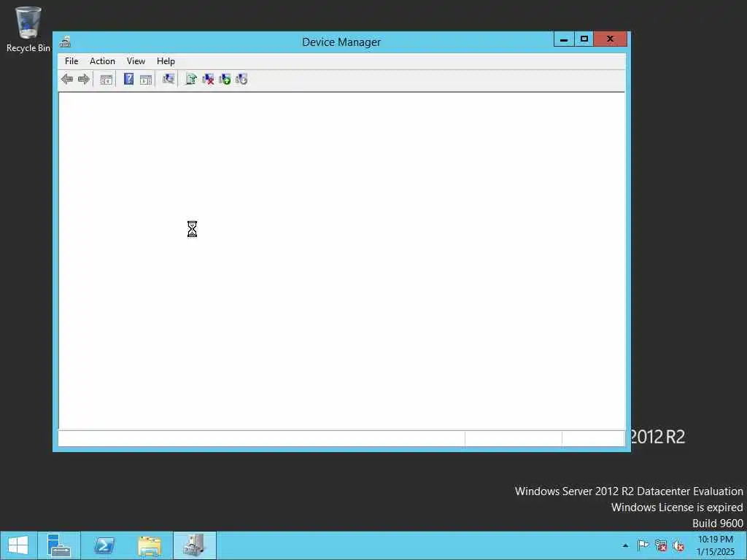The image size is (747, 560).
Task: Click the Update Driver Software toolbar icon
Action: [x=191, y=79]
